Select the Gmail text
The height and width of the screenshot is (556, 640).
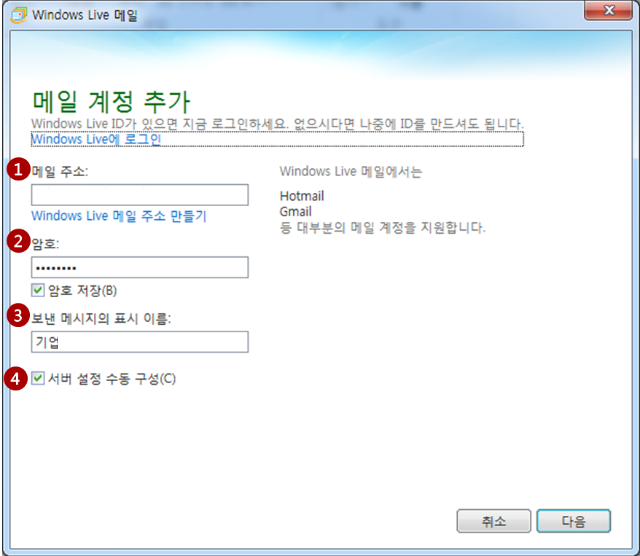(296, 211)
